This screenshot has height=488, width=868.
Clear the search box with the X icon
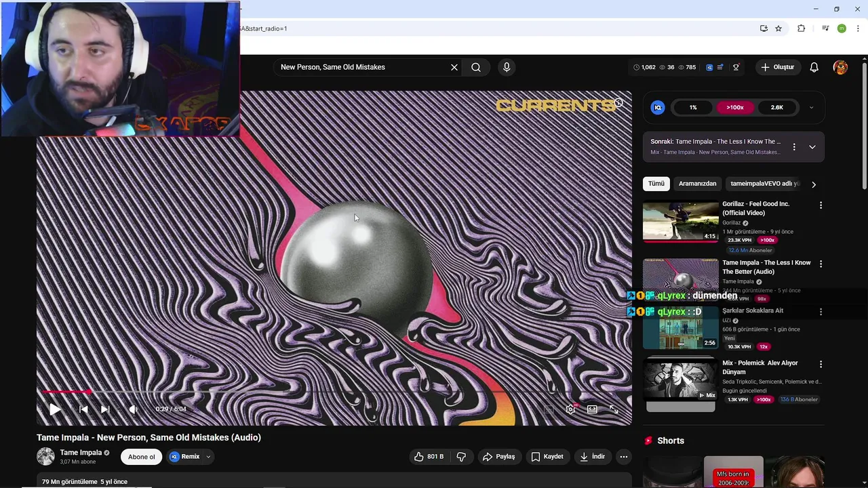point(454,67)
